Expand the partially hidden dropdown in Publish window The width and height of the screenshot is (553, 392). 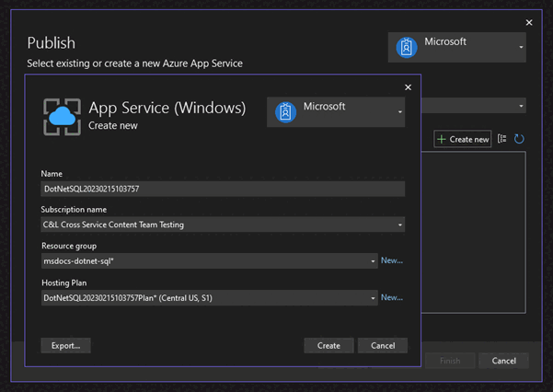521,106
